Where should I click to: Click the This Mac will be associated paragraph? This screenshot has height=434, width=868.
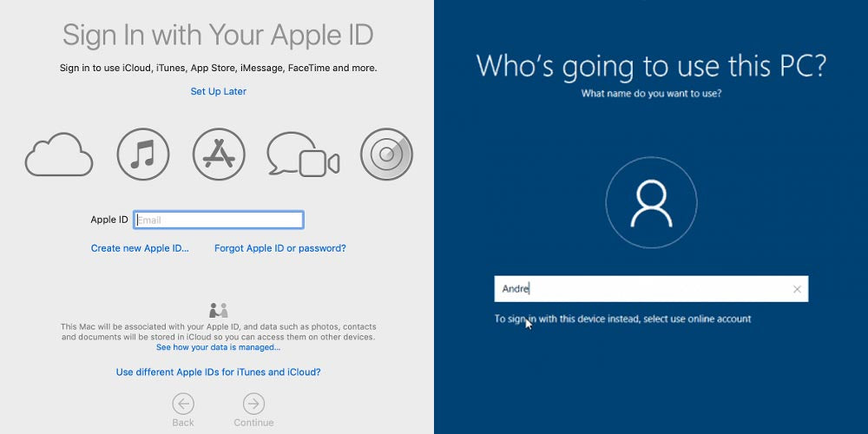click(218, 332)
